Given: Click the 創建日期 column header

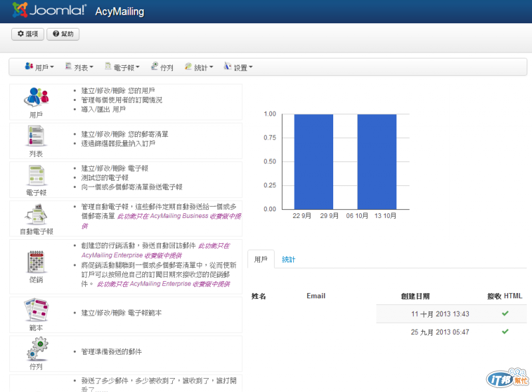Looking at the screenshot, I should [x=415, y=296].
